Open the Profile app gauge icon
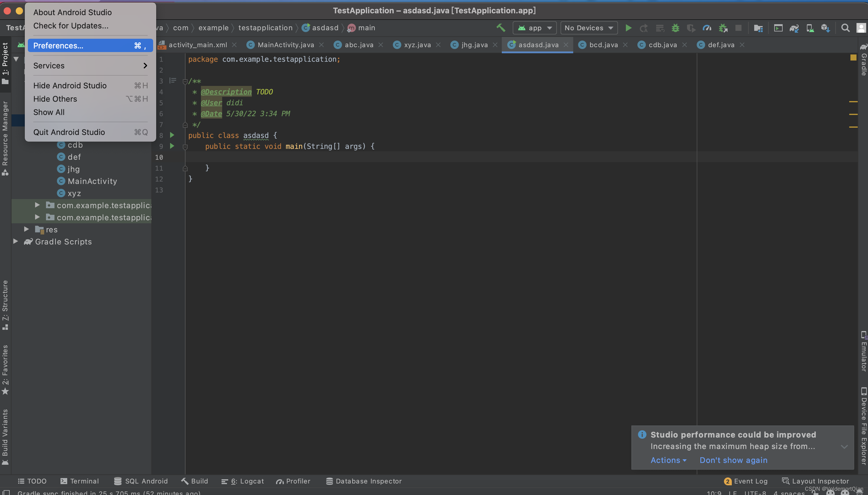Screen dimensions: 868x495 coord(707,28)
